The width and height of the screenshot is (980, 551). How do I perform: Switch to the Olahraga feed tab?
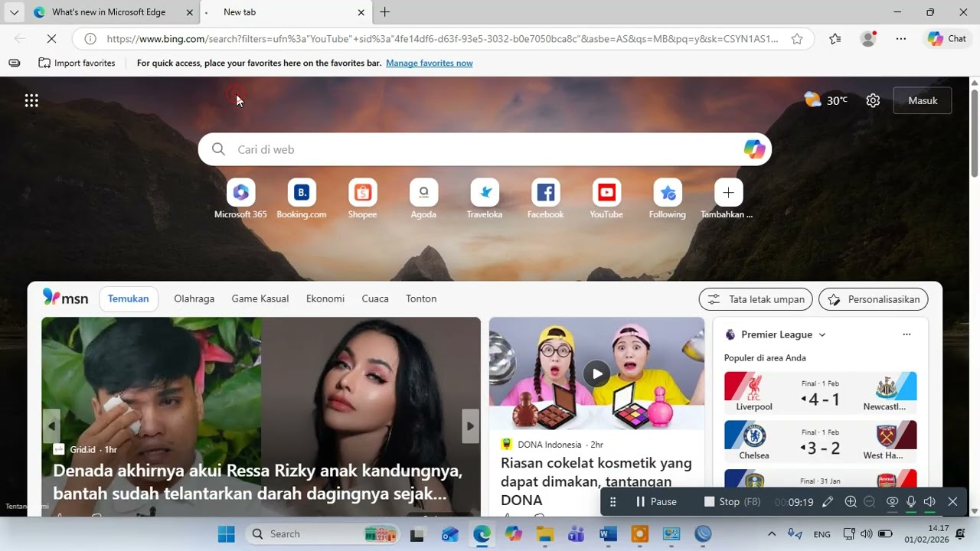(x=194, y=299)
